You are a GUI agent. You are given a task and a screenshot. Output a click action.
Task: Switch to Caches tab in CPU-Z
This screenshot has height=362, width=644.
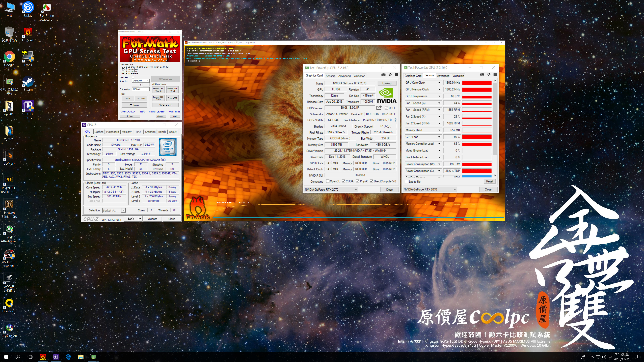pos(99,132)
